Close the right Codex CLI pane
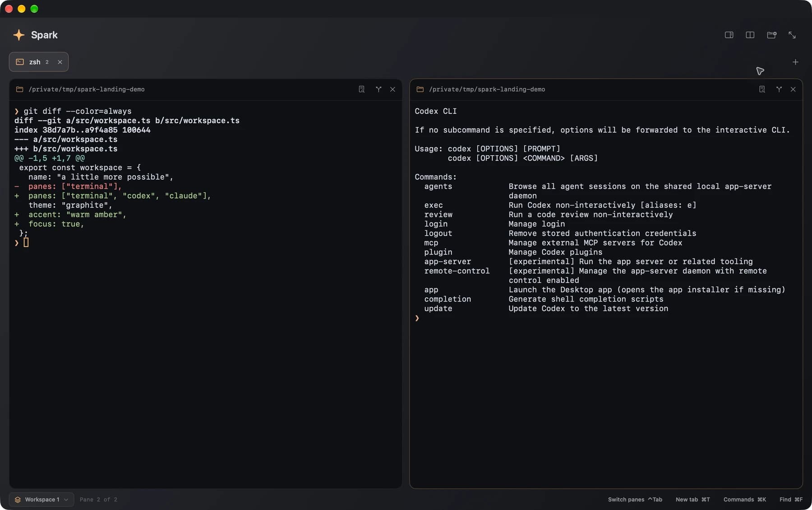The width and height of the screenshot is (812, 510). pos(793,89)
